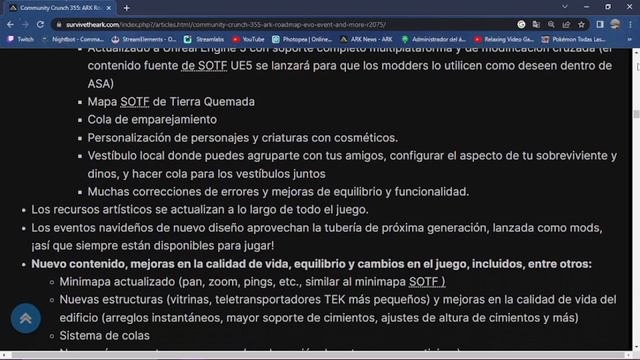Image resolution: width=640 pixels, height=360 pixels.
Task: Click the scrollbar down arrow
Action: tap(636, 348)
